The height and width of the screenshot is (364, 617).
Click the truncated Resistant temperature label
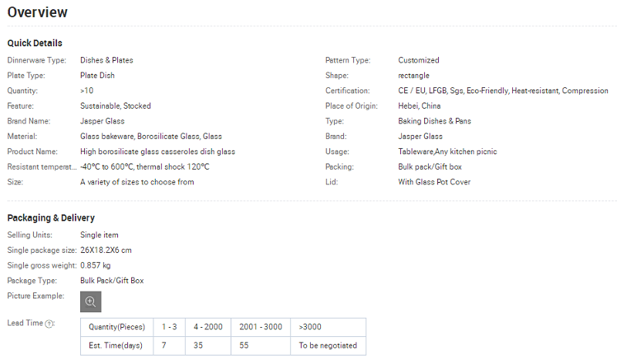pyautogui.click(x=41, y=167)
